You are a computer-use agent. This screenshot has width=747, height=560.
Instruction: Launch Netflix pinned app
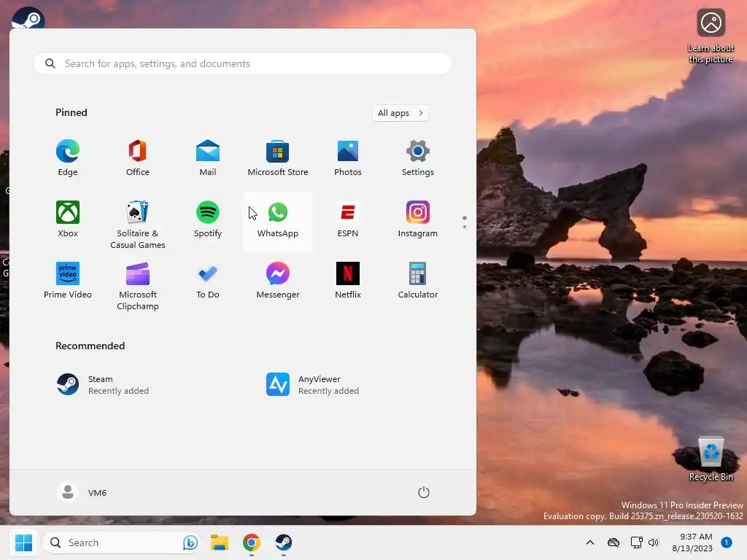point(348,281)
